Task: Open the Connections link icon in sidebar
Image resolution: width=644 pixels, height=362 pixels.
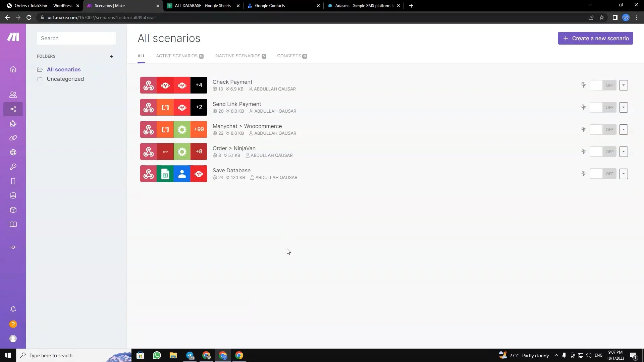Action: click(13, 138)
